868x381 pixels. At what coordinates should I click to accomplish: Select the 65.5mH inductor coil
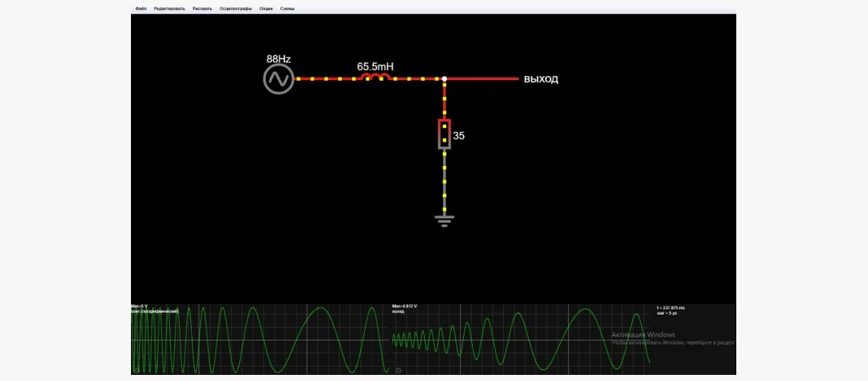375,78
